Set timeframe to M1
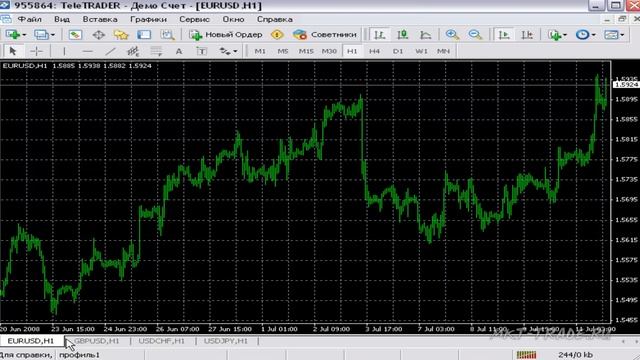The height and width of the screenshot is (360, 640). 260,51
